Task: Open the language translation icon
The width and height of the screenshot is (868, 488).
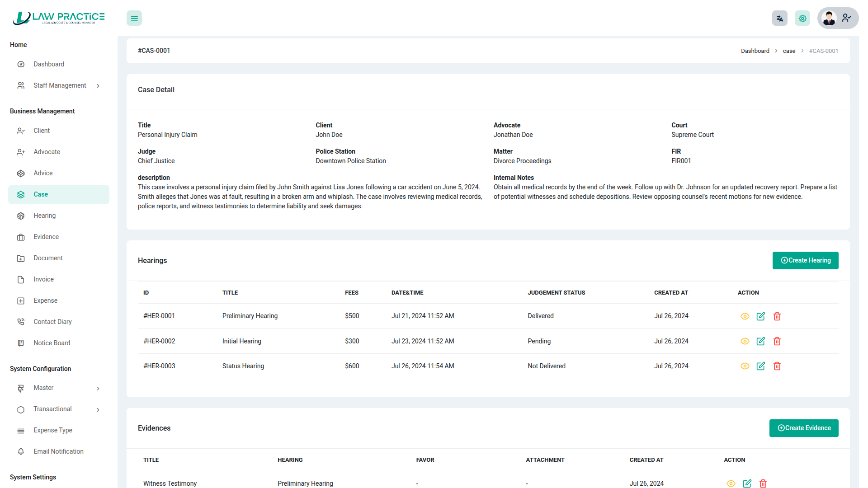Action: coord(779,19)
